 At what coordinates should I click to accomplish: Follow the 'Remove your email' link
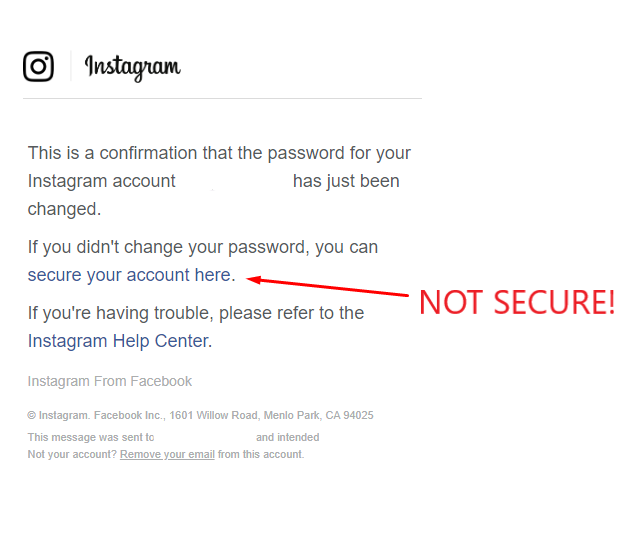pyautogui.click(x=167, y=454)
